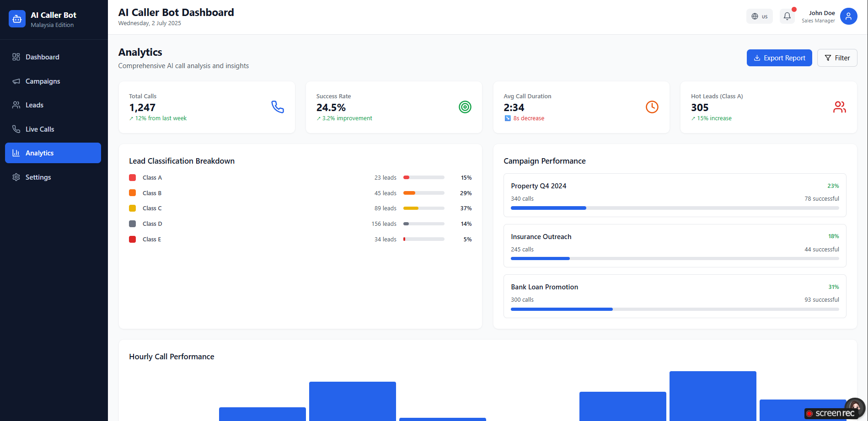
Task: Click the Property Q4 2024 progress bar
Action: point(675,208)
